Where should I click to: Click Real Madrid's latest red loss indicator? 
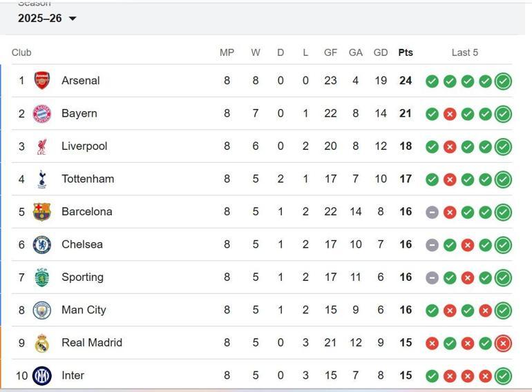coord(503,343)
